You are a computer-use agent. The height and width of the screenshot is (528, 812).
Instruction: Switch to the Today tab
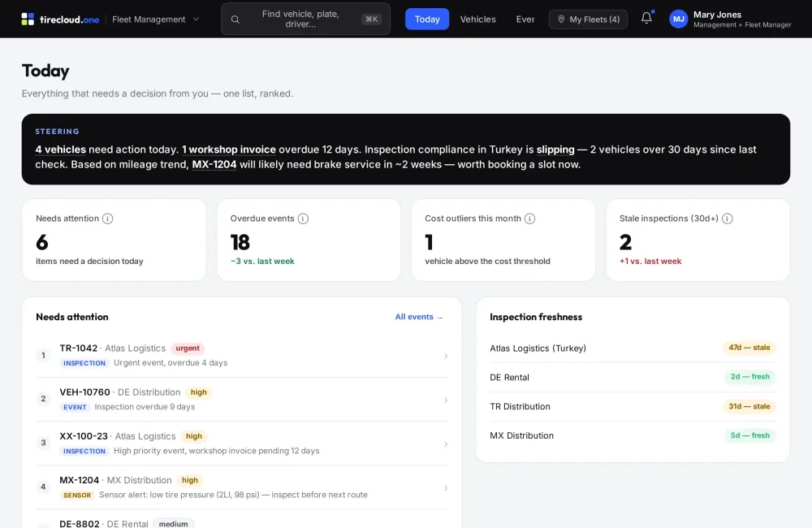click(427, 19)
